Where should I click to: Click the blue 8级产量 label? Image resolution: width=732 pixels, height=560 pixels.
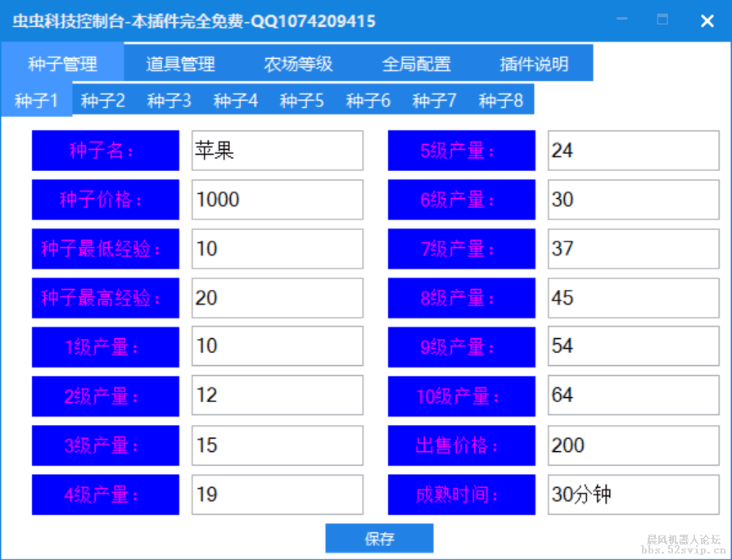point(461,298)
